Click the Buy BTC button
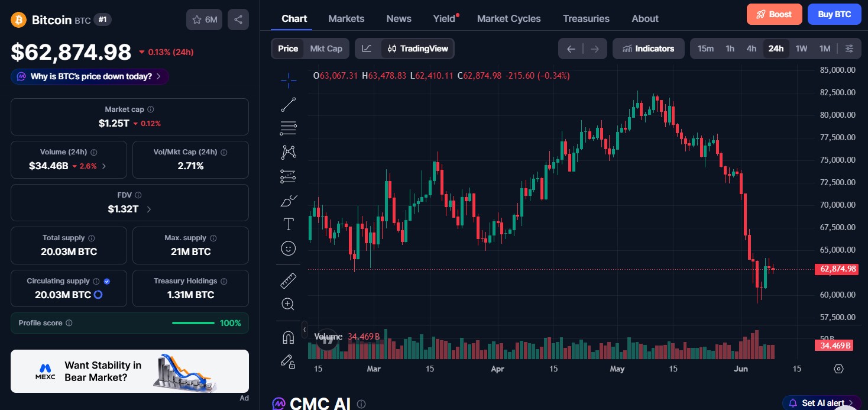This screenshot has height=410, width=868. [834, 14]
